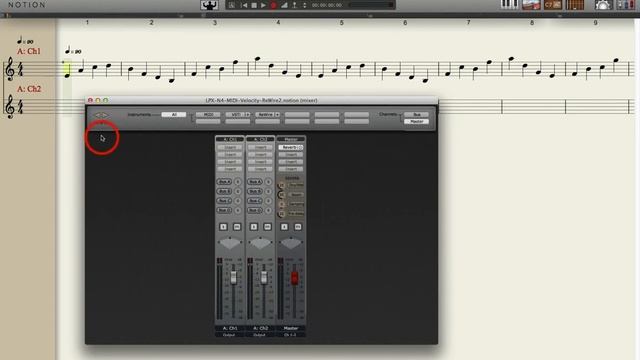Solo the A: Ch1 mixer channel

click(223, 227)
